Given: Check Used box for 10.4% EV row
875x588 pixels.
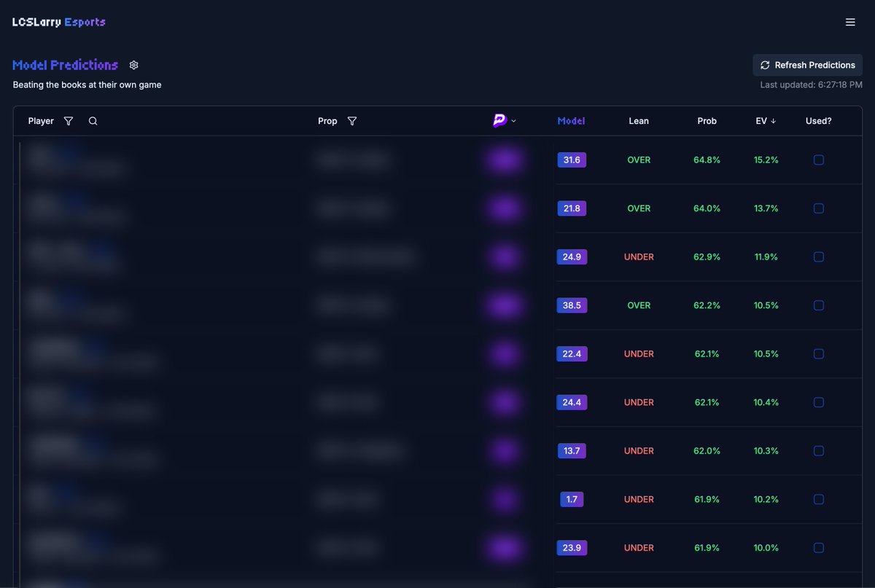Looking at the screenshot, I should [x=818, y=402].
